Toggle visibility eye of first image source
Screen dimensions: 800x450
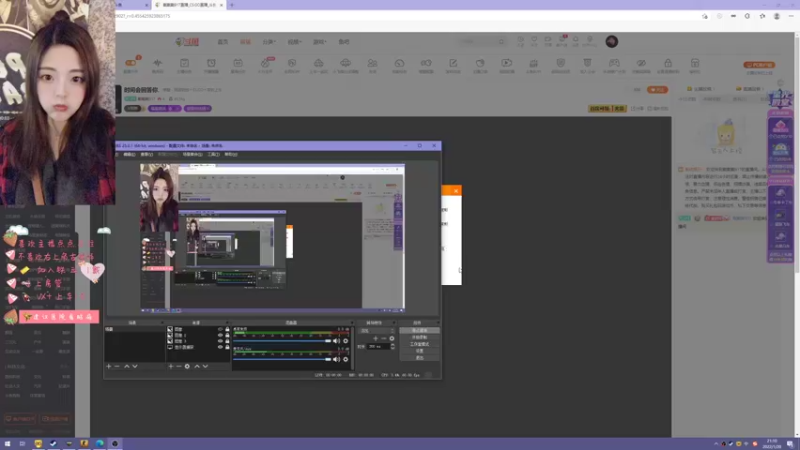pyautogui.click(x=220, y=329)
